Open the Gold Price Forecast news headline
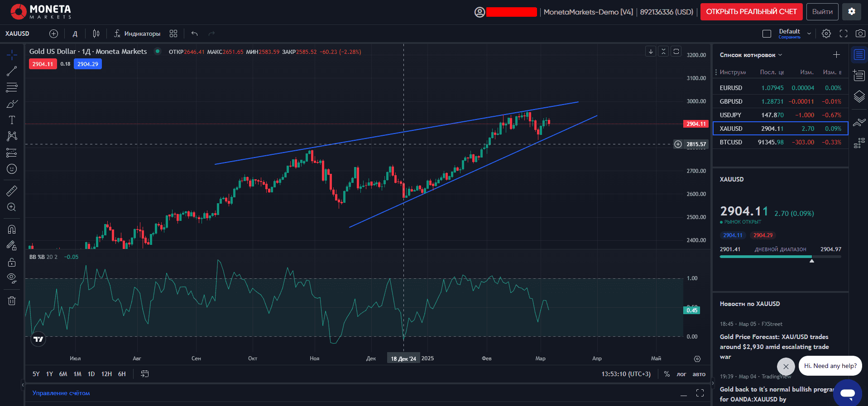Screen dimensions: 868x406 click(774, 347)
